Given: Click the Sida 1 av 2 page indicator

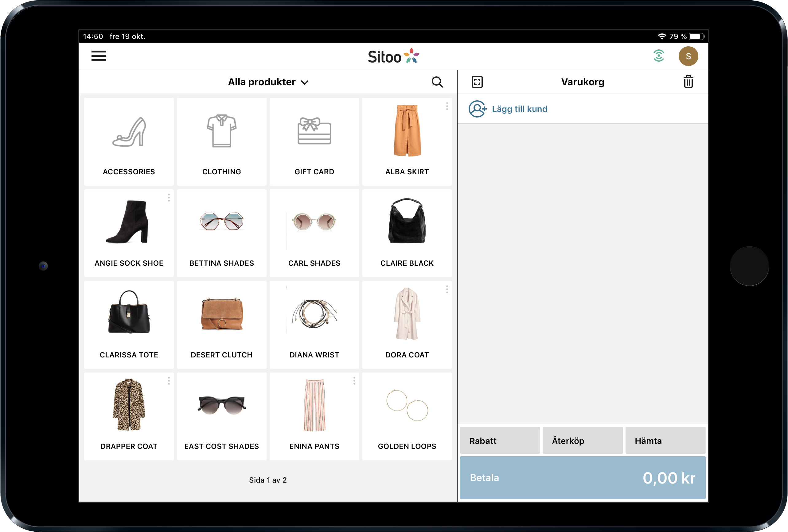Looking at the screenshot, I should pos(268,480).
